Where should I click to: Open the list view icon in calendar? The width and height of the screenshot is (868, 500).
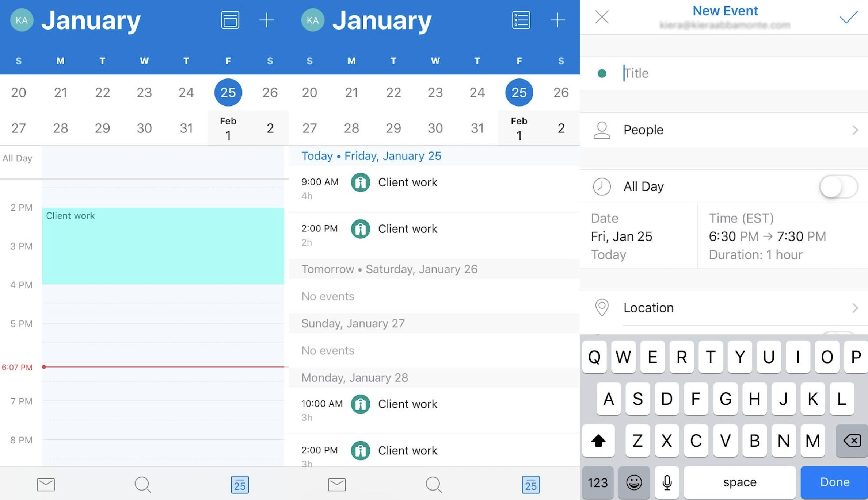(521, 20)
